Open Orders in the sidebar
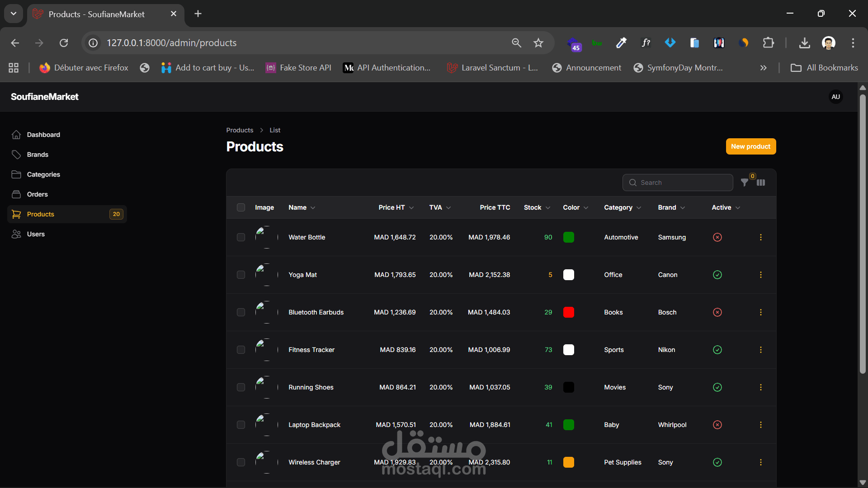 point(37,194)
